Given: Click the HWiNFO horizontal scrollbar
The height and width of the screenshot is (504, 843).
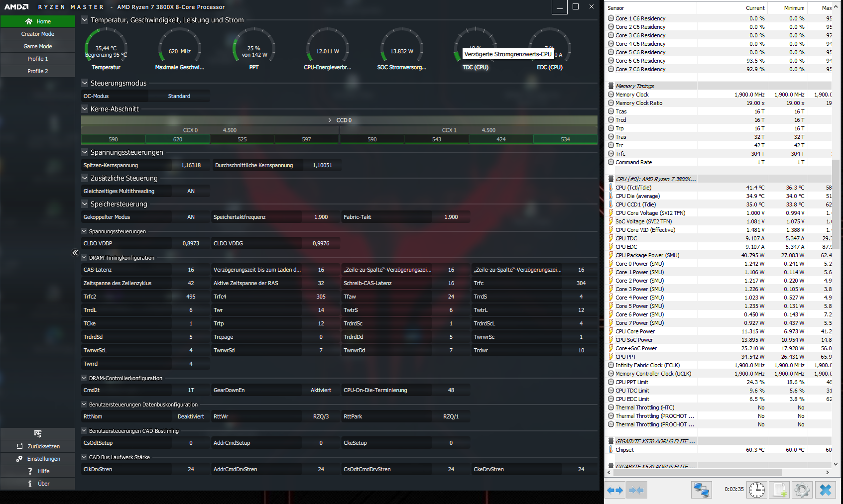Looking at the screenshot, I should point(697,472).
